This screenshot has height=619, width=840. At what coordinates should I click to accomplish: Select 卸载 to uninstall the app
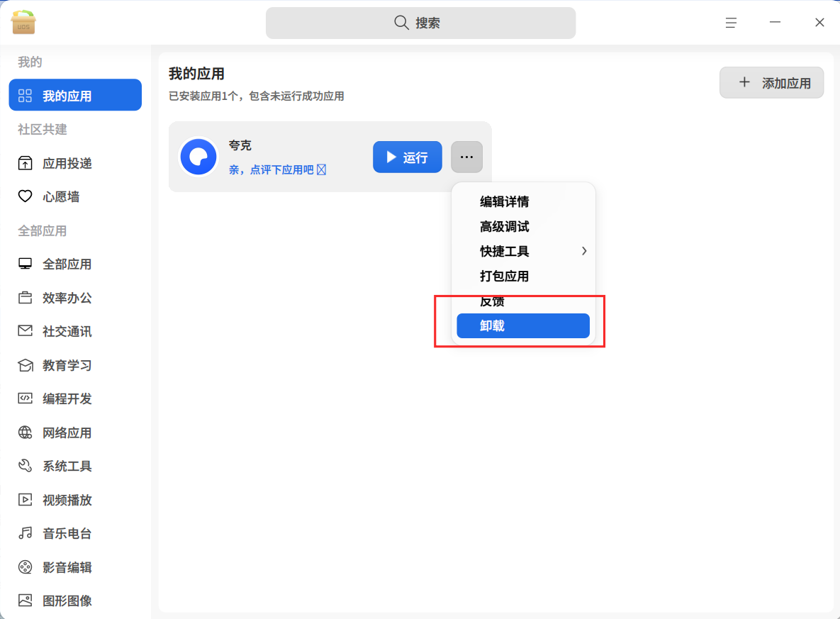523,326
